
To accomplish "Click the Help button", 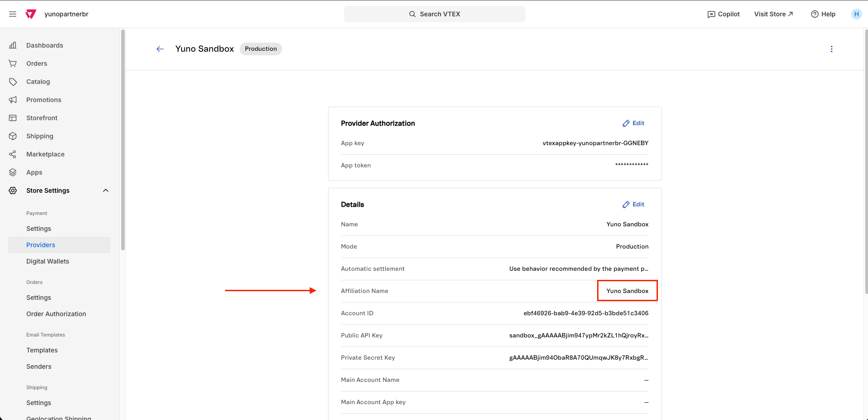I will pyautogui.click(x=823, y=14).
